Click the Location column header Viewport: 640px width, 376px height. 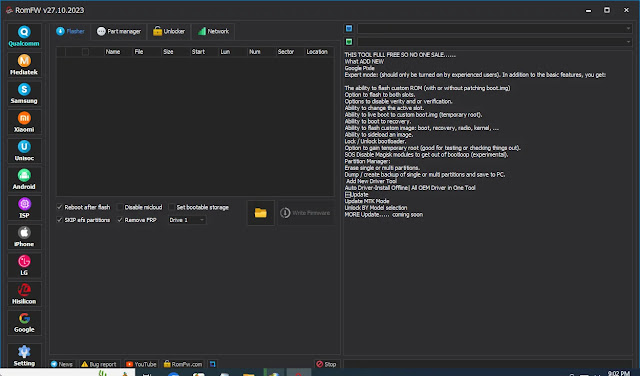click(317, 51)
